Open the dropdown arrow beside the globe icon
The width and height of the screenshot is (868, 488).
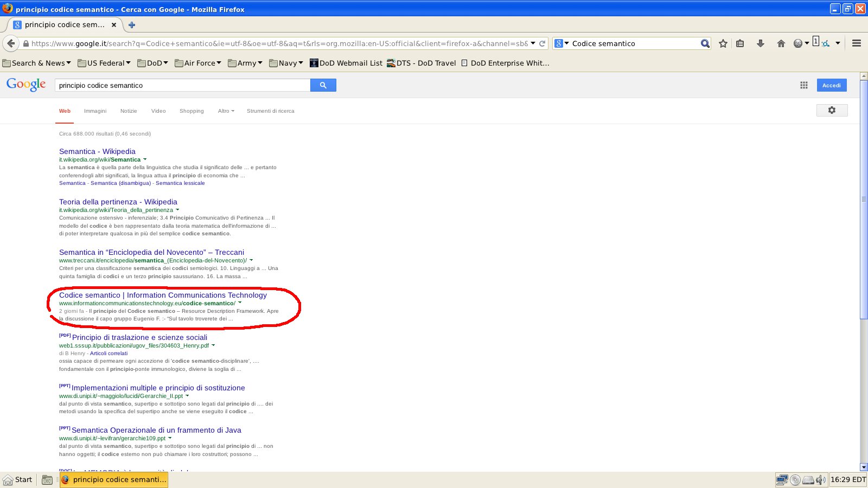pos(807,43)
